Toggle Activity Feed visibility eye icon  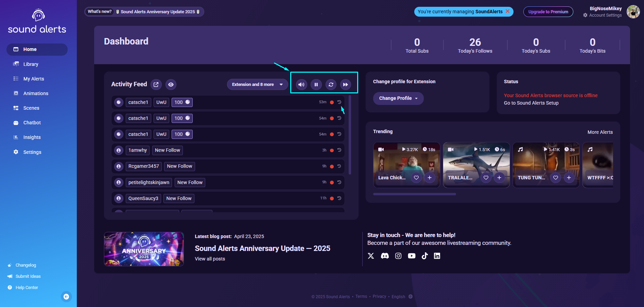(x=171, y=85)
